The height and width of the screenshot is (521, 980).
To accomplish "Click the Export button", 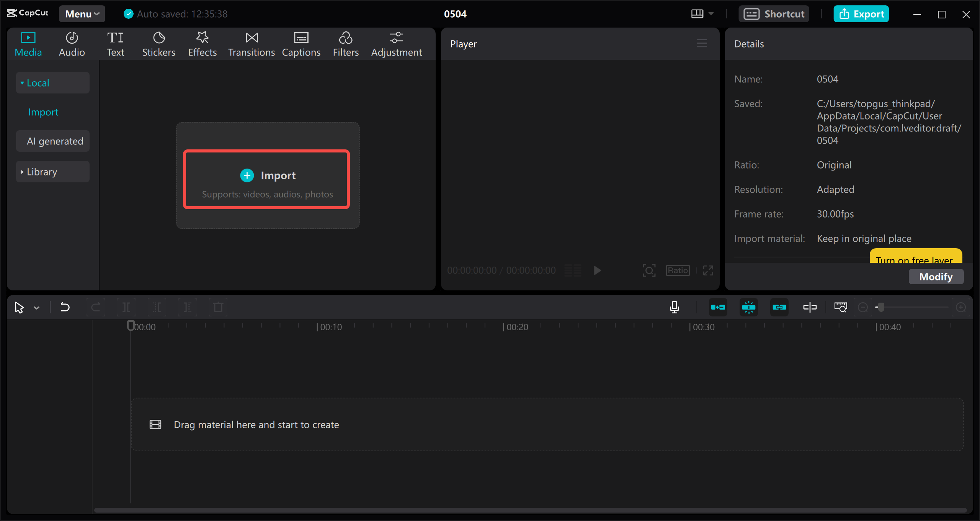I will coord(861,14).
